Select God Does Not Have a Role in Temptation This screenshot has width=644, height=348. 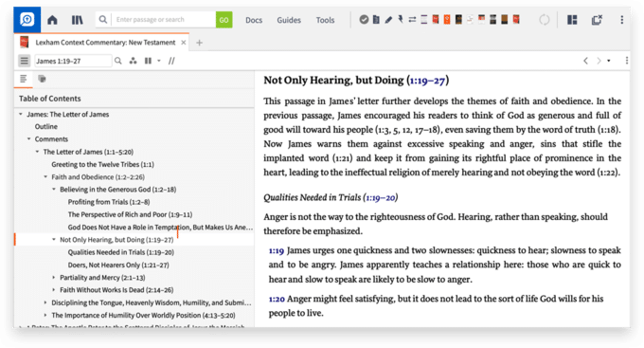[160, 227]
